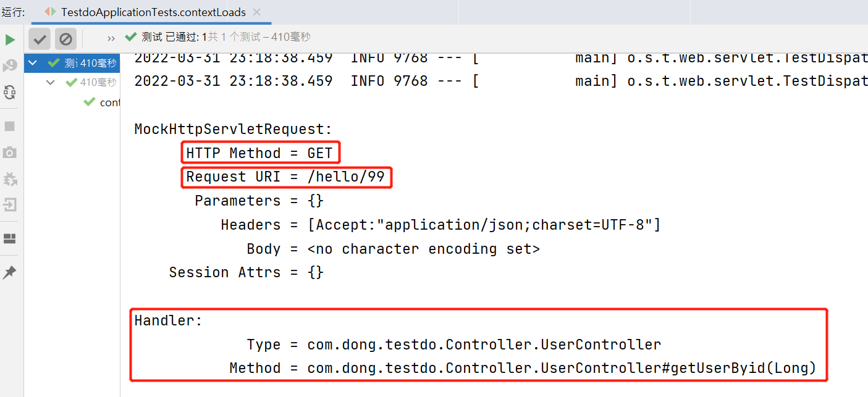Click the 'Parameters = {}' line
868x397 pixels.
coord(259,201)
